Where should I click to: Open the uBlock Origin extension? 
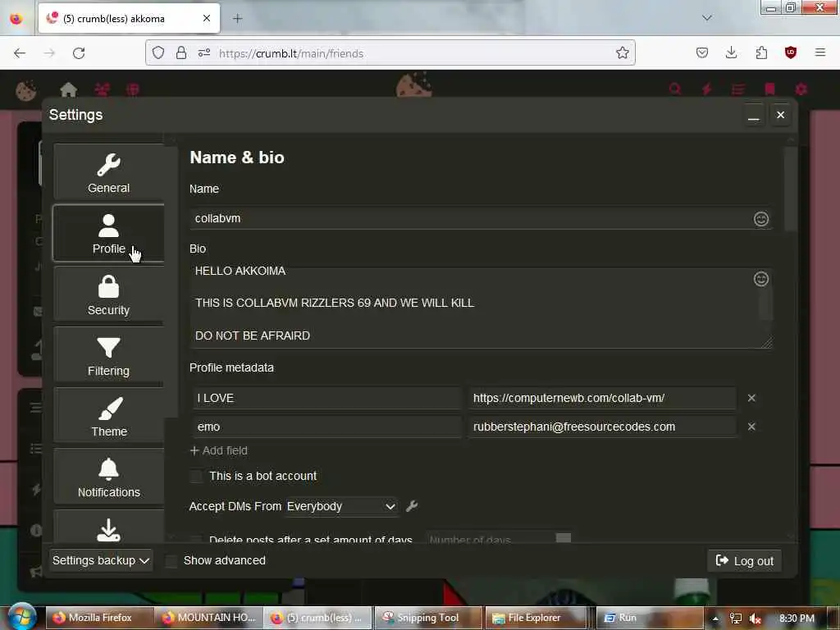click(791, 52)
